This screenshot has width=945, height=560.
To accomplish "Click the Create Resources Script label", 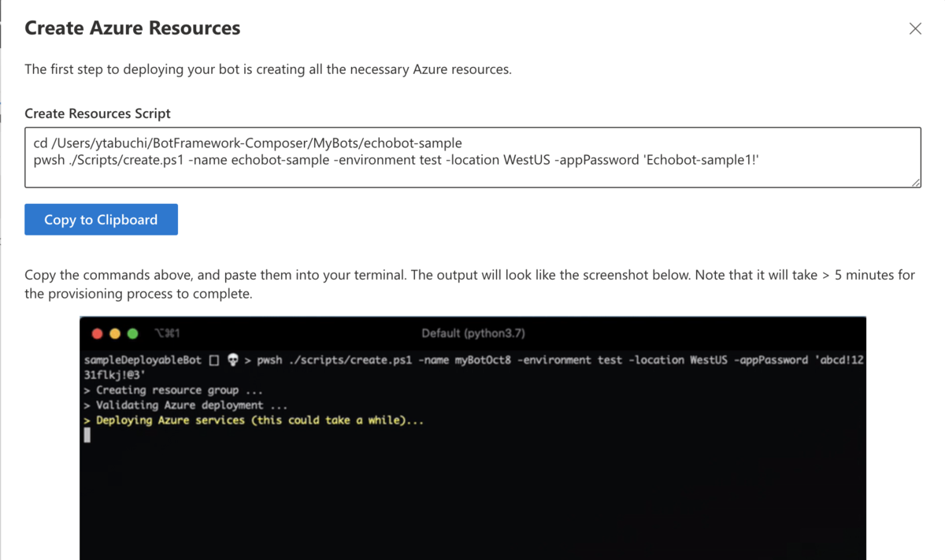I will (x=98, y=113).
